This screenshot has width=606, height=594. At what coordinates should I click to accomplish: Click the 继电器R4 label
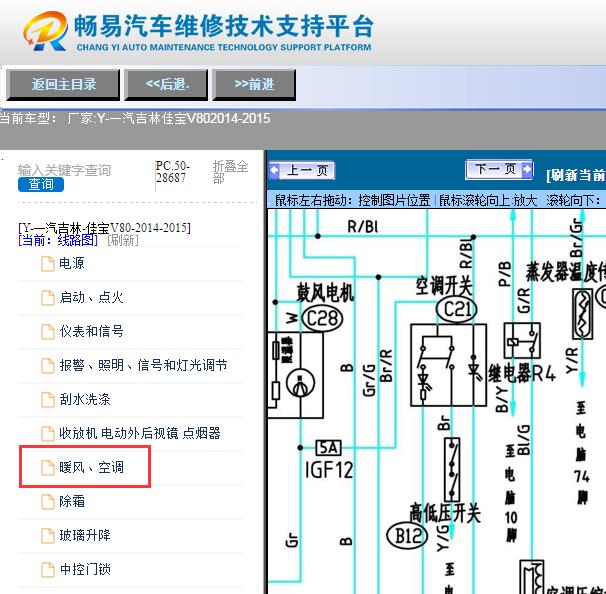pyautogui.click(x=522, y=373)
